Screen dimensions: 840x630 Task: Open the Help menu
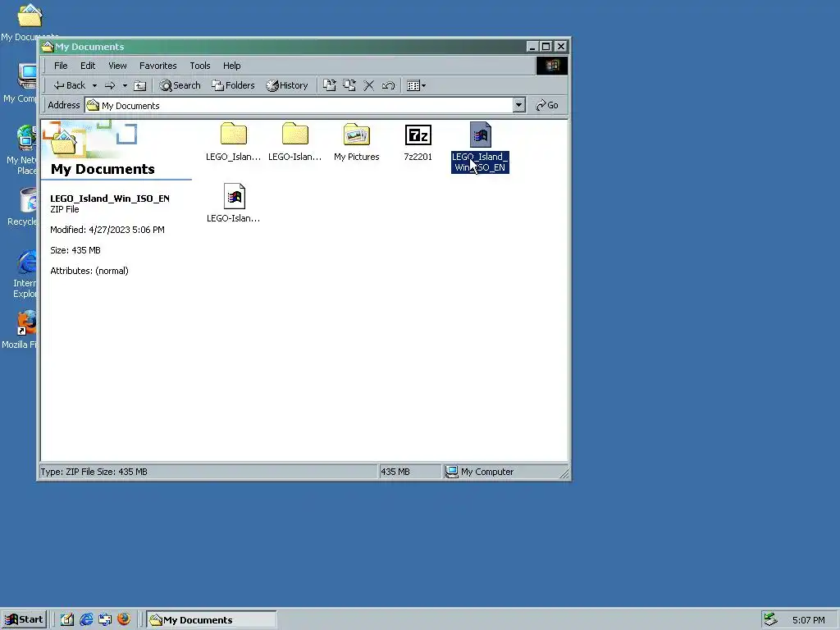(231, 66)
